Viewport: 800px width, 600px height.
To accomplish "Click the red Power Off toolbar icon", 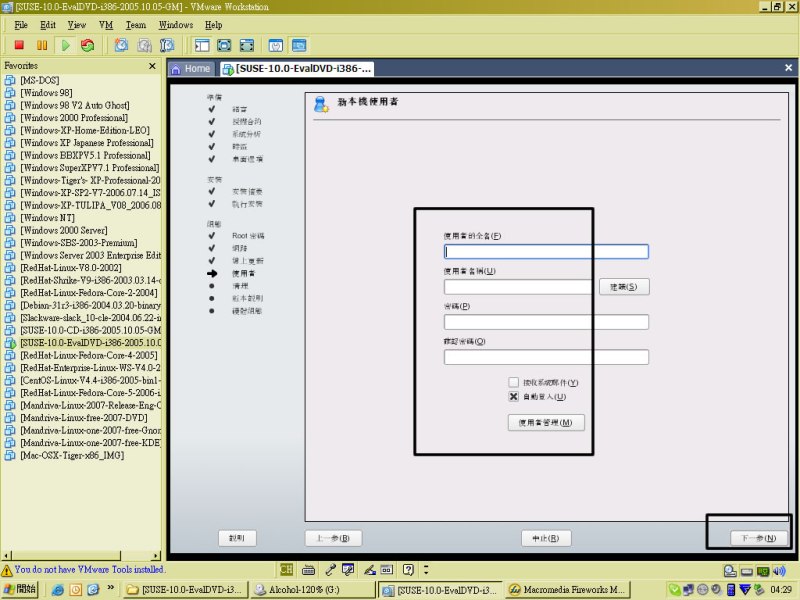I will (x=19, y=45).
